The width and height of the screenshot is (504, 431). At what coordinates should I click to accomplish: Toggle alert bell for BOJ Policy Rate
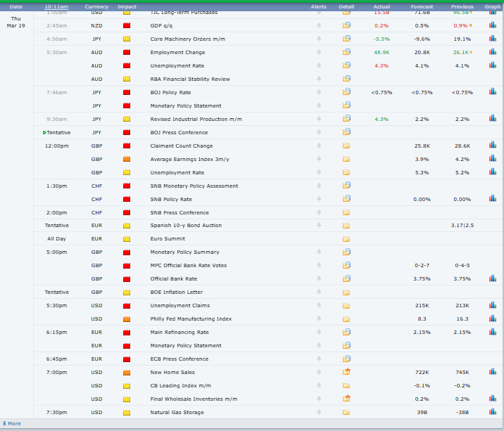[319, 92]
